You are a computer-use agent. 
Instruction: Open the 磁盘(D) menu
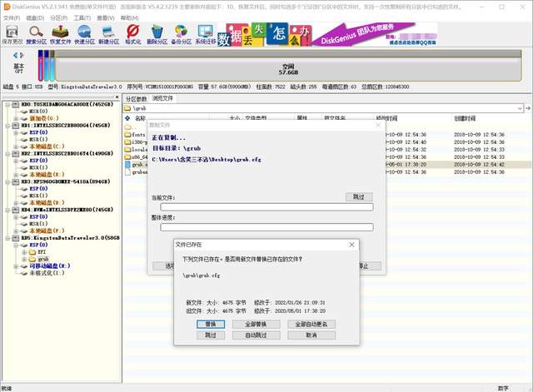click(35, 17)
